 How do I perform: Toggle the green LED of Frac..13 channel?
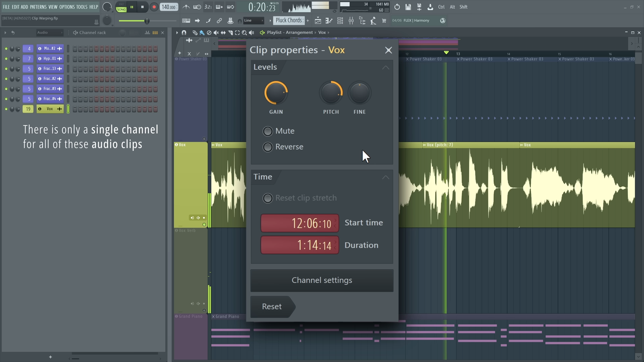6,69
